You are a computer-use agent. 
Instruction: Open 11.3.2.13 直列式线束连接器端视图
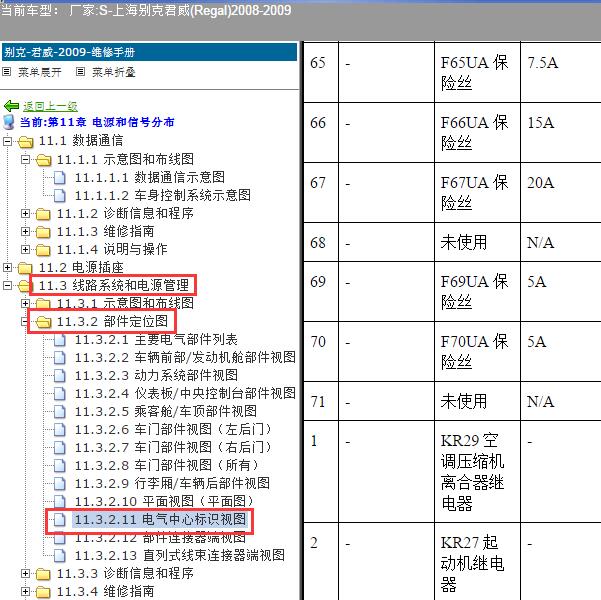180,556
